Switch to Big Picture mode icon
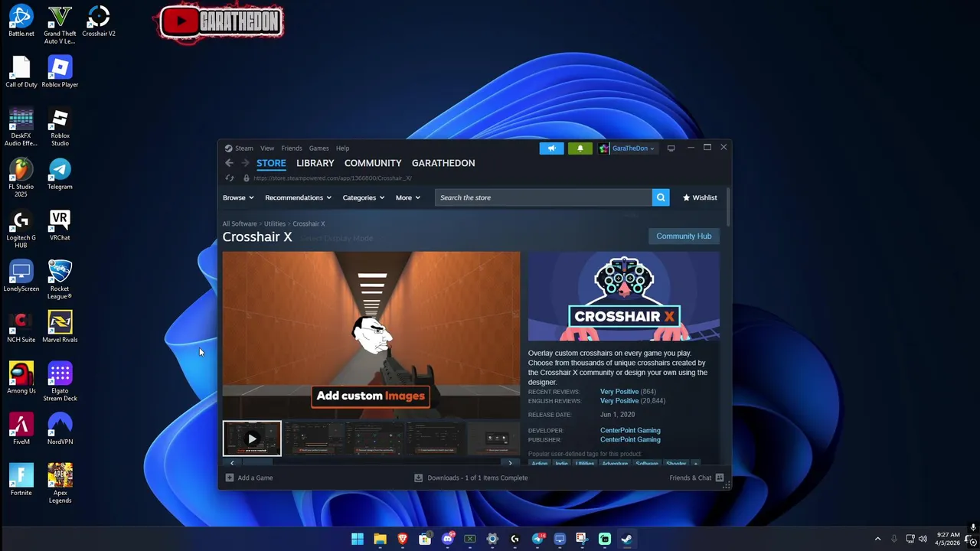 [x=671, y=148]
